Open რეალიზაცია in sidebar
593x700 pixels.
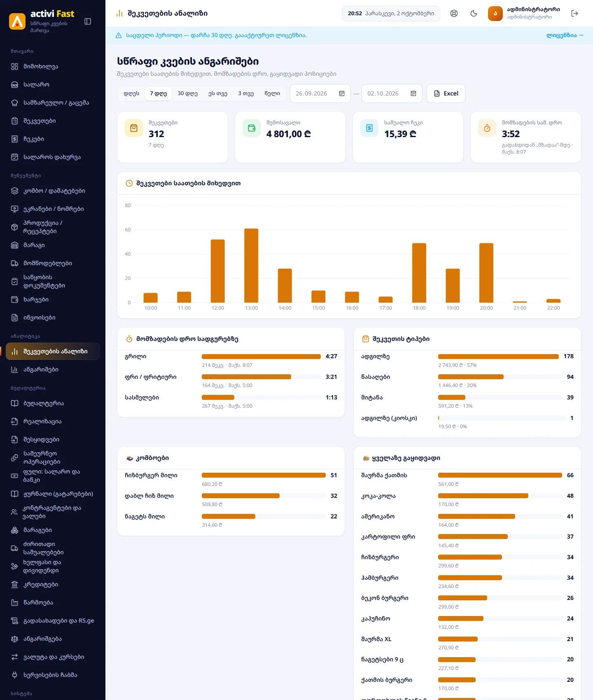[53, 422]
